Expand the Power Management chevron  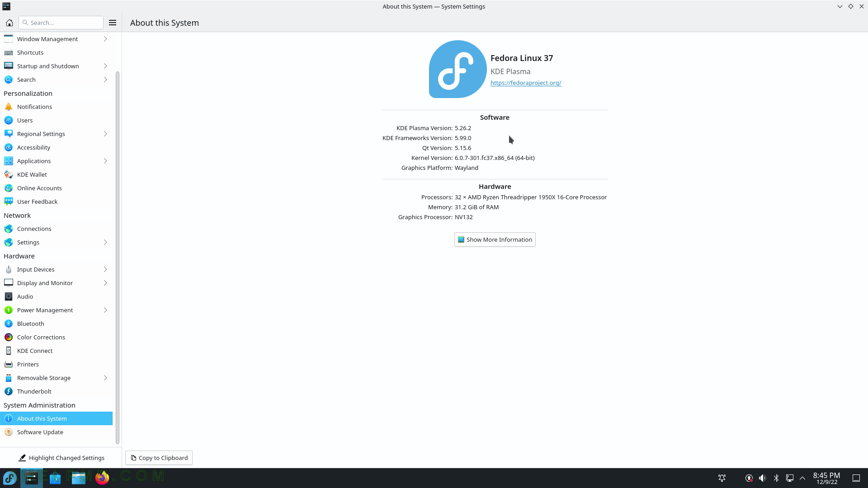click(x=105, y=310)
